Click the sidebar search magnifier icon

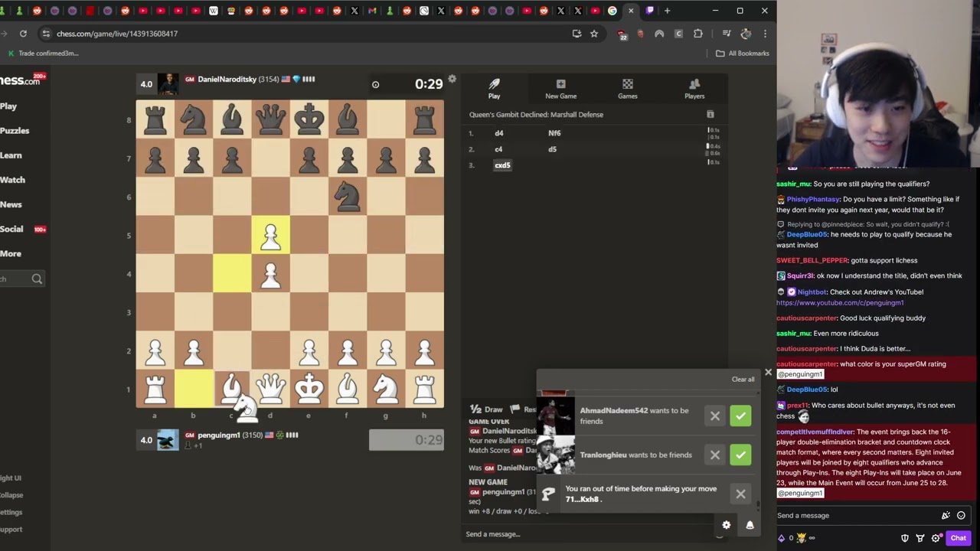click(x=37, y=279)
